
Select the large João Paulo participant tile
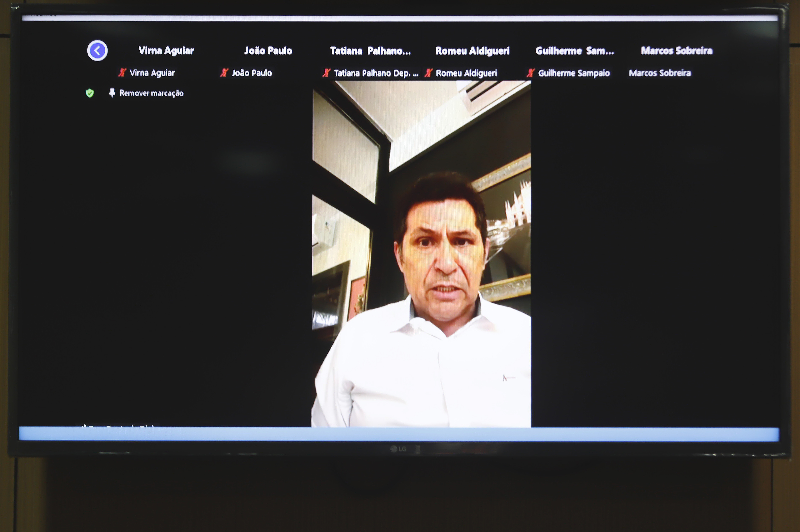pos(268,51)
